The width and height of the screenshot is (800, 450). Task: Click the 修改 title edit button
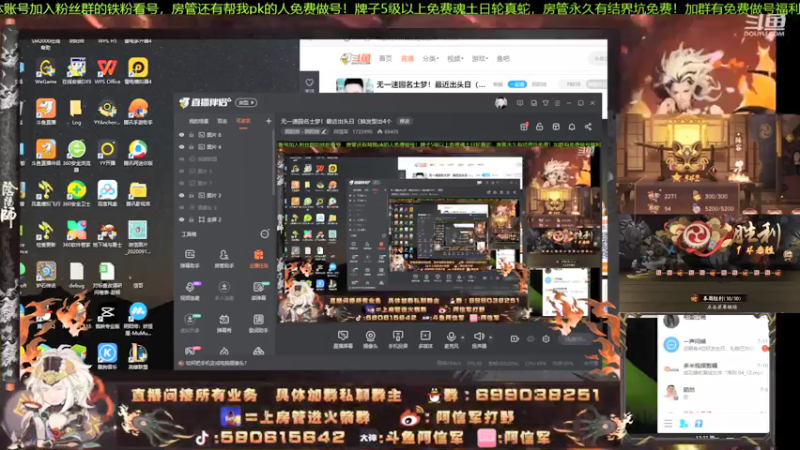[405, 121]
